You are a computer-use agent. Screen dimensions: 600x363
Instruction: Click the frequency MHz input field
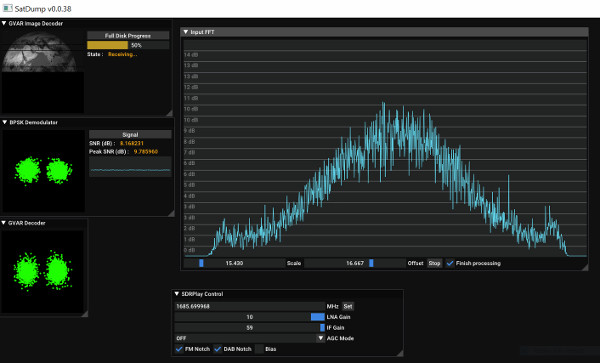[249, 306]
